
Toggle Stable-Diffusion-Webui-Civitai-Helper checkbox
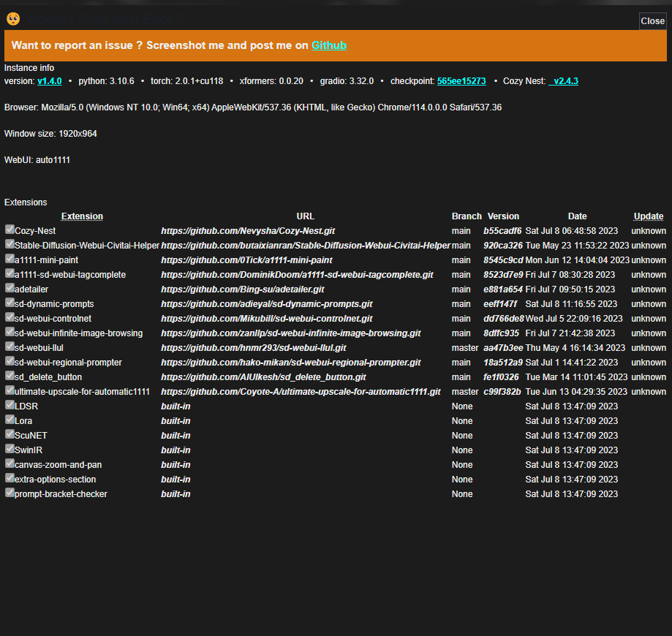point(10,244)
